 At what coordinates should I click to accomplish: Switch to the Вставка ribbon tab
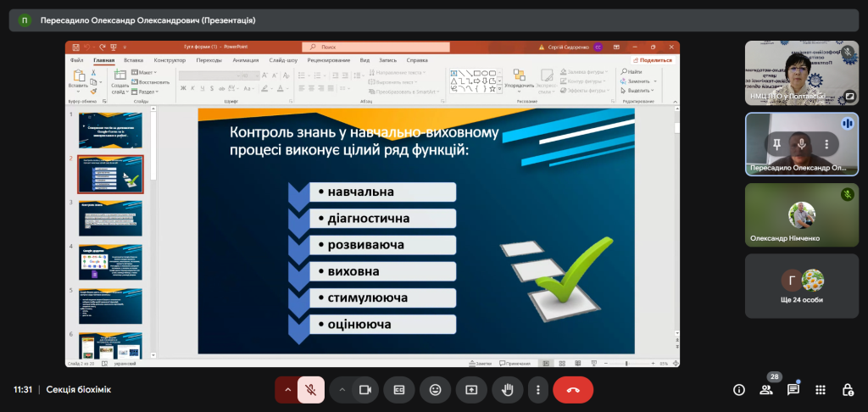(x=133, y=60)
